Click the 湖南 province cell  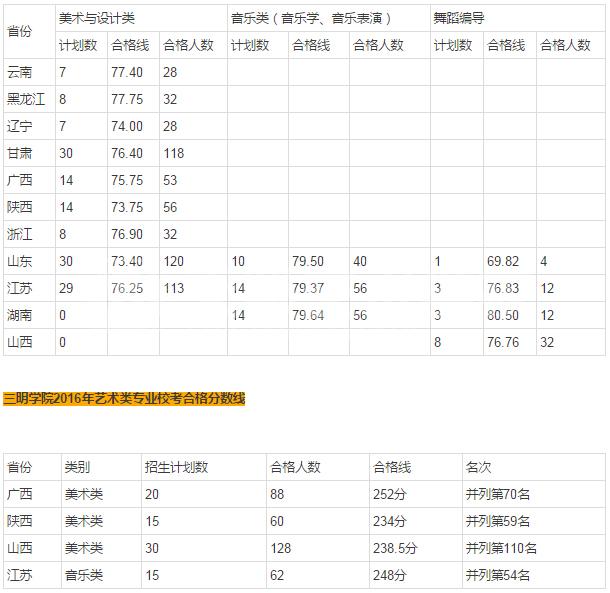[20, 315]
